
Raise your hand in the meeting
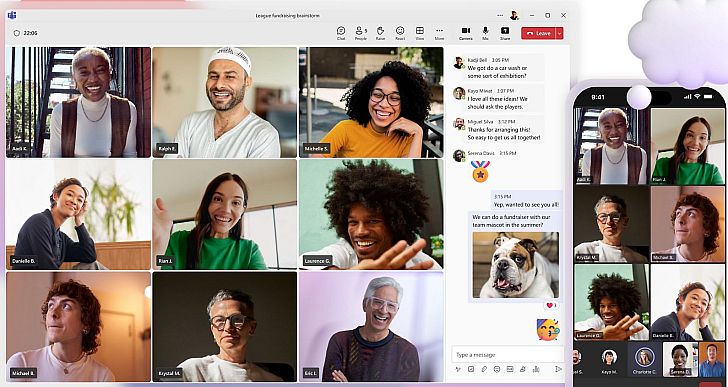(x=380, y=33)
